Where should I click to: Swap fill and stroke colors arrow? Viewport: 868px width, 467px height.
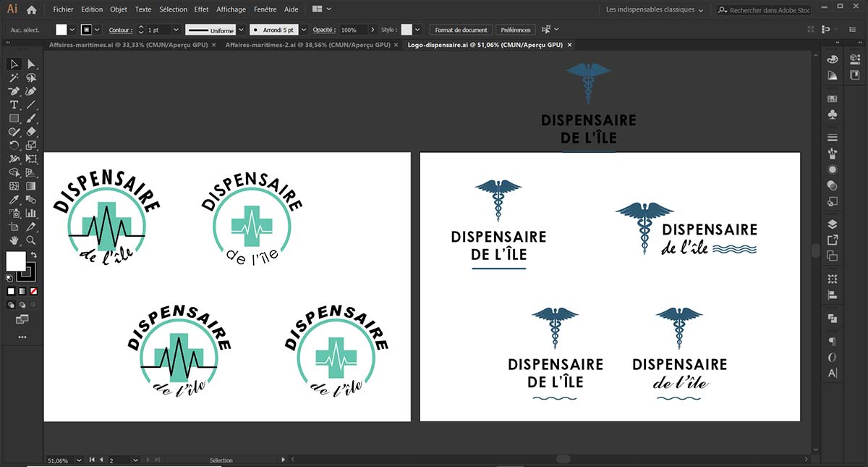click(34, 256)
